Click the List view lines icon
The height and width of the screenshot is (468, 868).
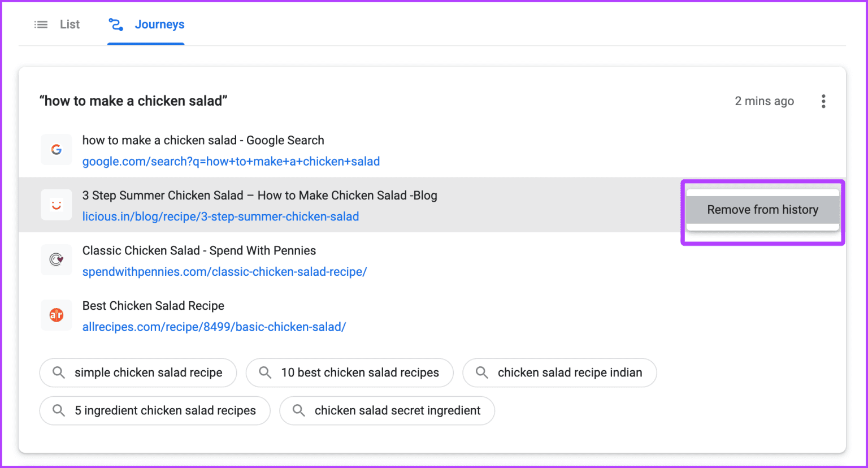click(41, 24)
